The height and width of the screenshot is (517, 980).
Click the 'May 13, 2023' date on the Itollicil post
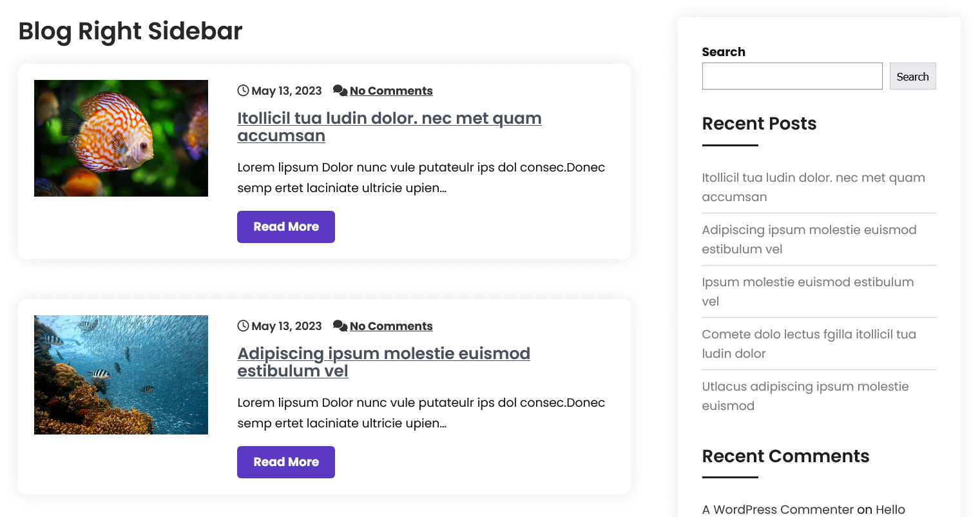click(x=287, y=91)
